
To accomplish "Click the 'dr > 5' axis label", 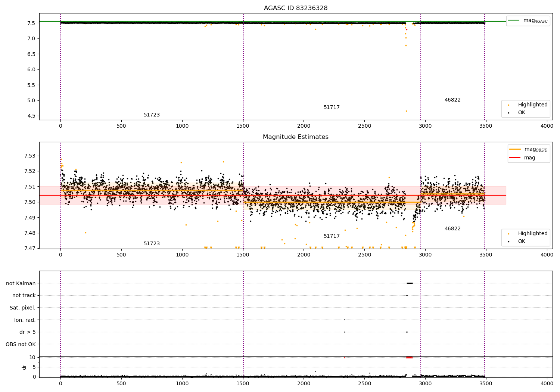I will 27,332.
